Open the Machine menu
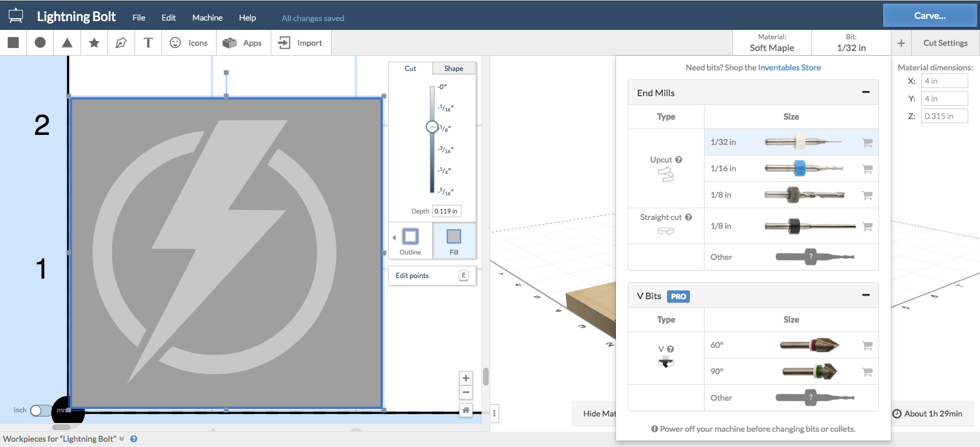The width and height of the screenshot is (980, 447). click(x=207, y=18)
